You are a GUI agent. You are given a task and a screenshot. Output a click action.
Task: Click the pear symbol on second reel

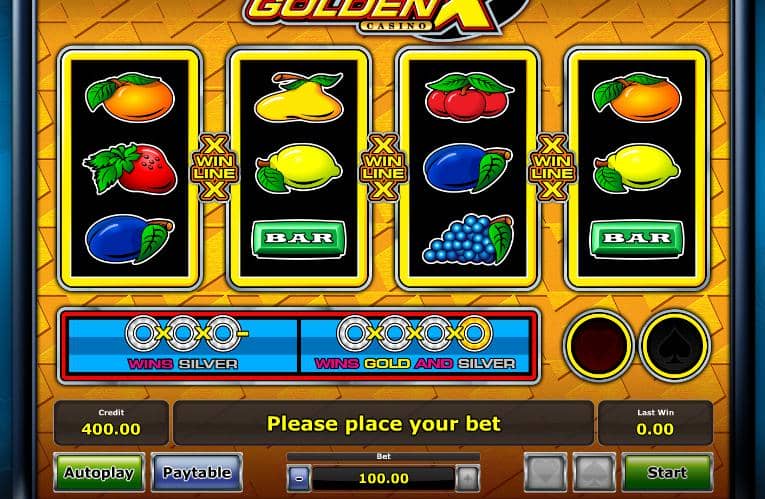[299, 97]
